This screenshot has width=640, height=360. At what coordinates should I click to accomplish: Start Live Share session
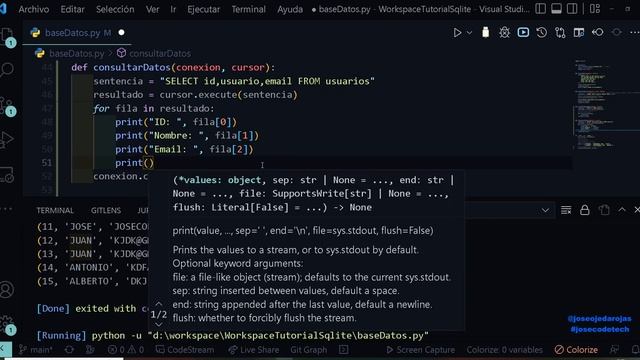click(x=253, y=350)
